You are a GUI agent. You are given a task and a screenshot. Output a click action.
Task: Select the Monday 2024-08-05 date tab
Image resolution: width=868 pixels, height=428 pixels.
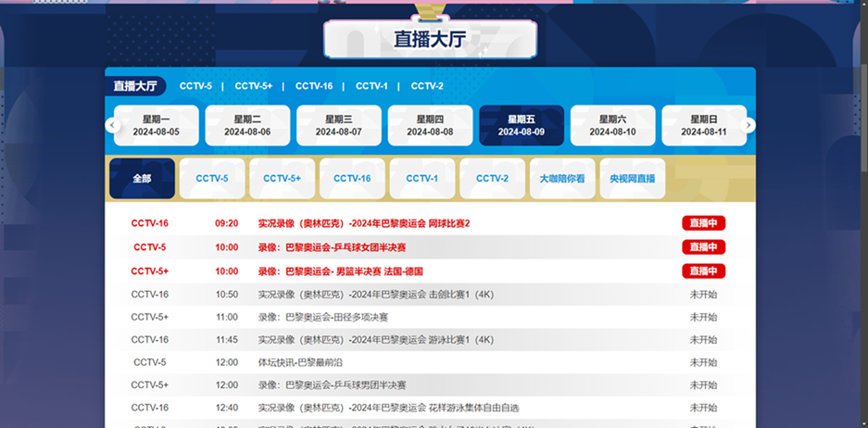click(156, 126)
